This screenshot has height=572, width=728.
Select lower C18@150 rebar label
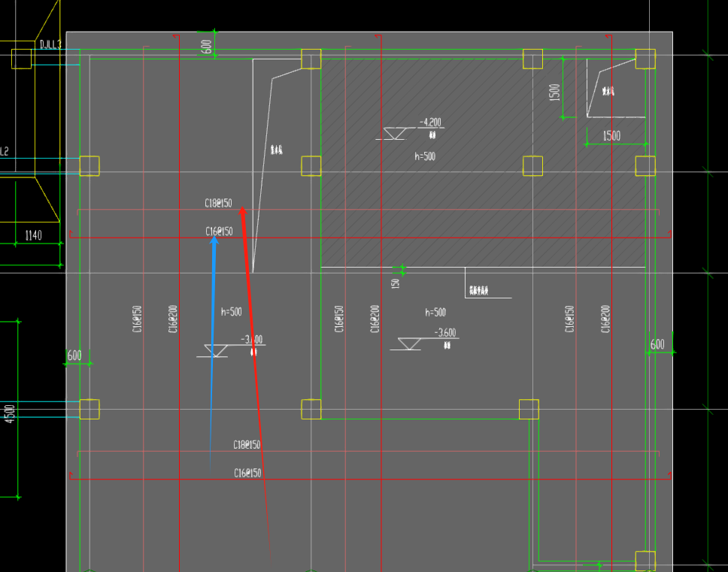247,445
